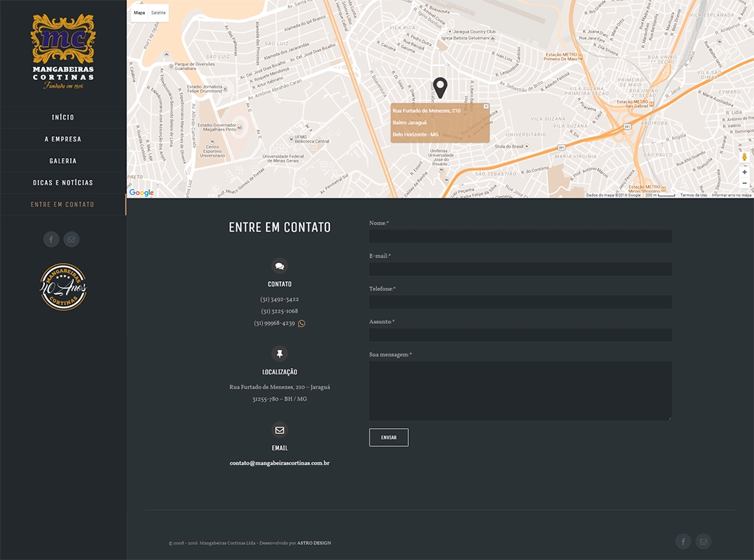Click Stola do Brasil map marker

(527, 146)
